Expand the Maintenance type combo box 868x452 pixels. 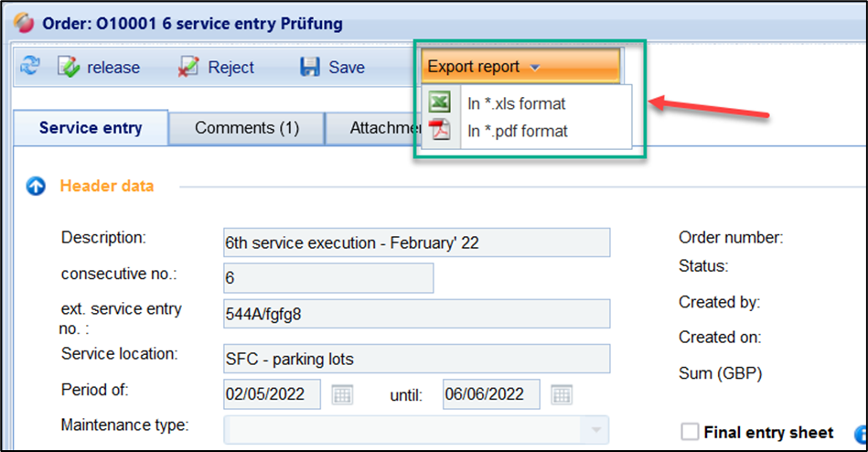pos(597,428)
